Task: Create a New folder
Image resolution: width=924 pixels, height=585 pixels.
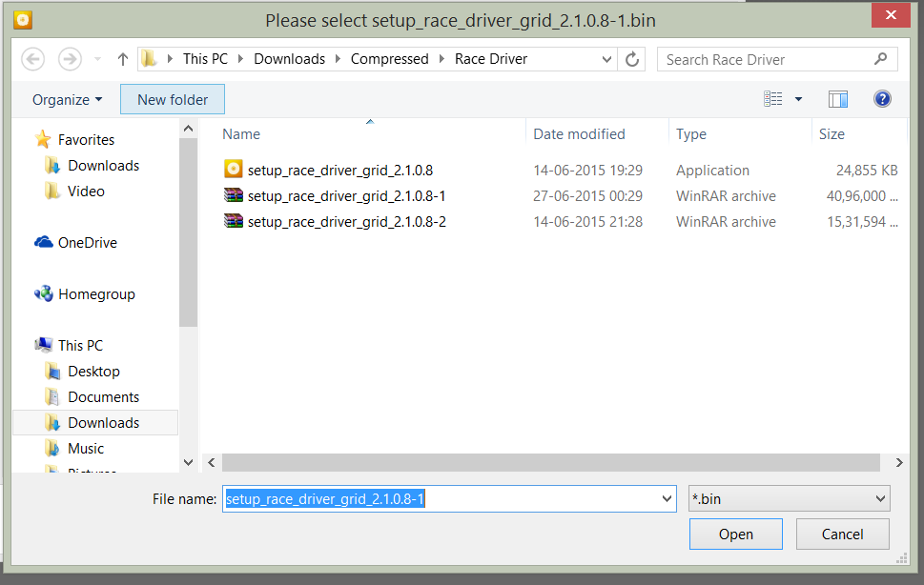Action: pyautogui.click(x=173, y=99)
